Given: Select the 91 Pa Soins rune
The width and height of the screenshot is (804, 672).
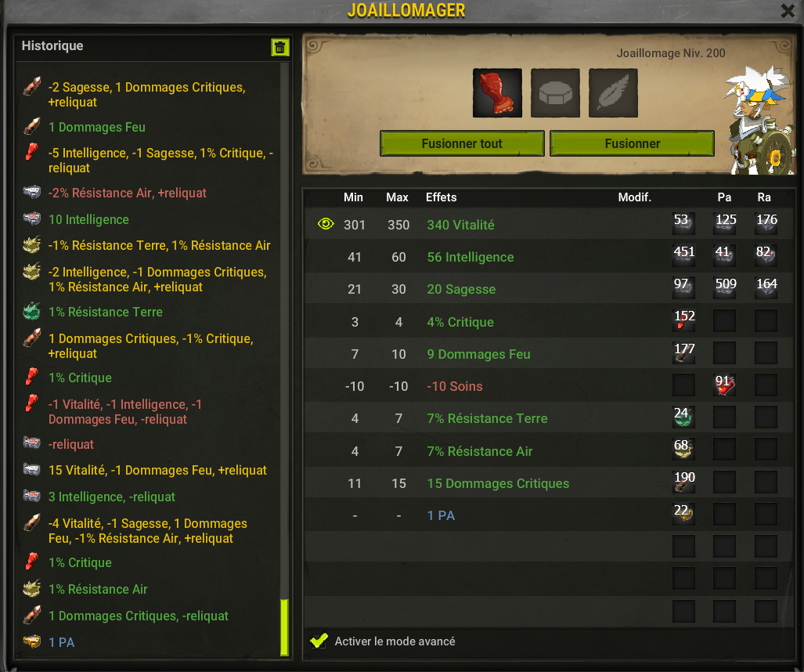Looking at the screenshot, I should (724, 385).
